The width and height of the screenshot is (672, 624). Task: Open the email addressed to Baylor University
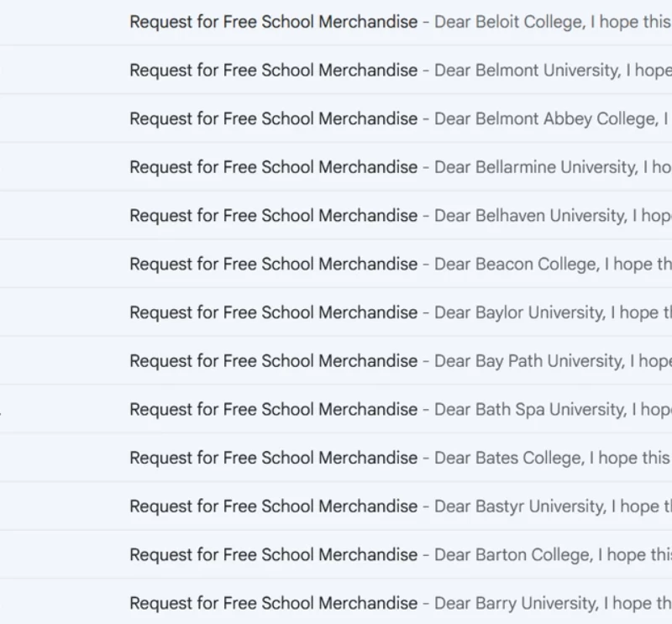tap(336, 312)
